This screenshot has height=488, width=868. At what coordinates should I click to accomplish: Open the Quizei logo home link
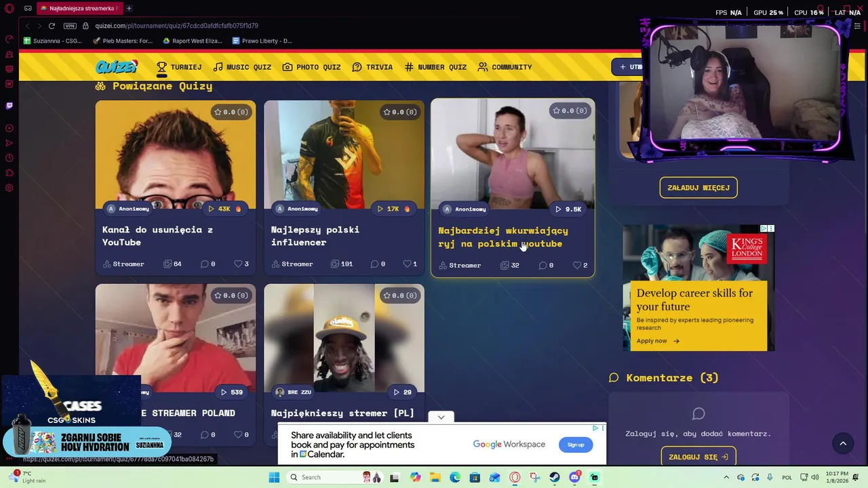click(117, 67)
